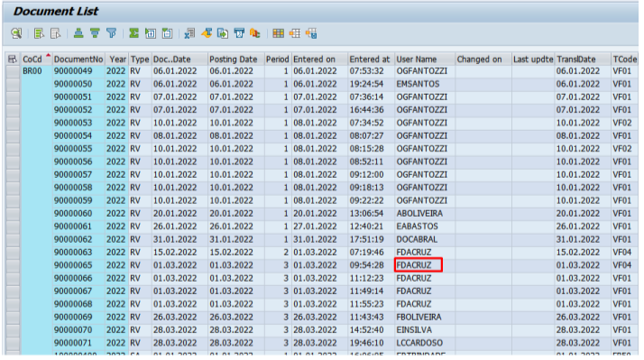Image resolution: width=644 pixels, height=360 pixels.
Task: Open the Set Filter funnel icon
Action: click(111, 33)
